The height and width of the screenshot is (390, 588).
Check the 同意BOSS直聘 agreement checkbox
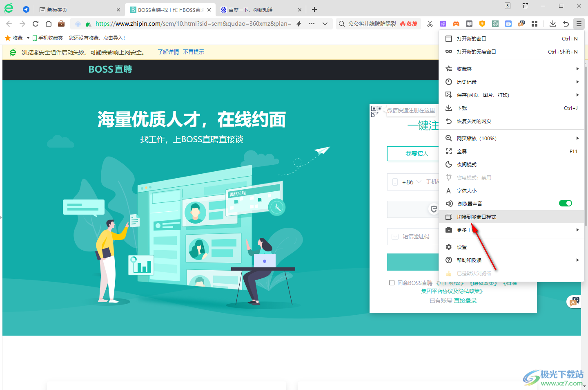(x=392, y=283)
